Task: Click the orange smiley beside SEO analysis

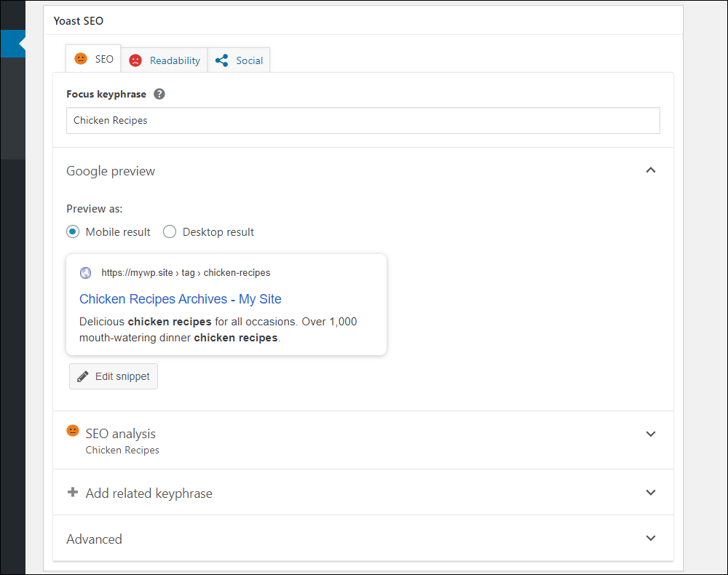Action: [x=73, y=431]
